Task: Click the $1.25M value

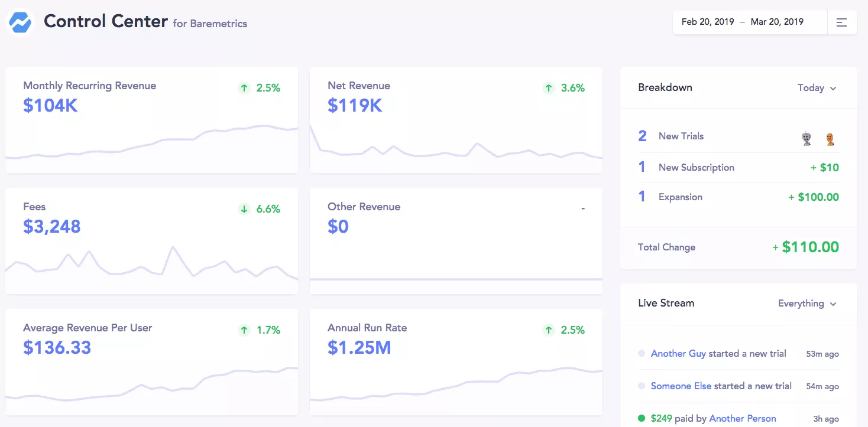Action: click(x=359, y=348)
